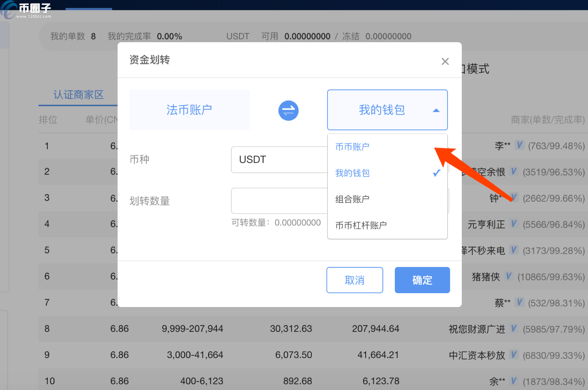Click the V badge beside 李**
Screen dimensions: 588x390
(519, 146)
